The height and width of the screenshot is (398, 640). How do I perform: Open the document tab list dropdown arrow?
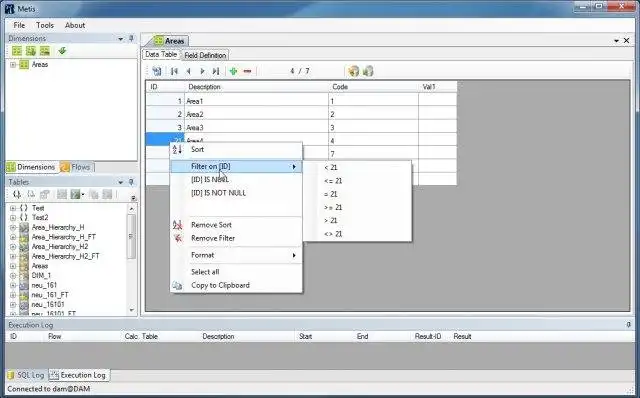616,41
